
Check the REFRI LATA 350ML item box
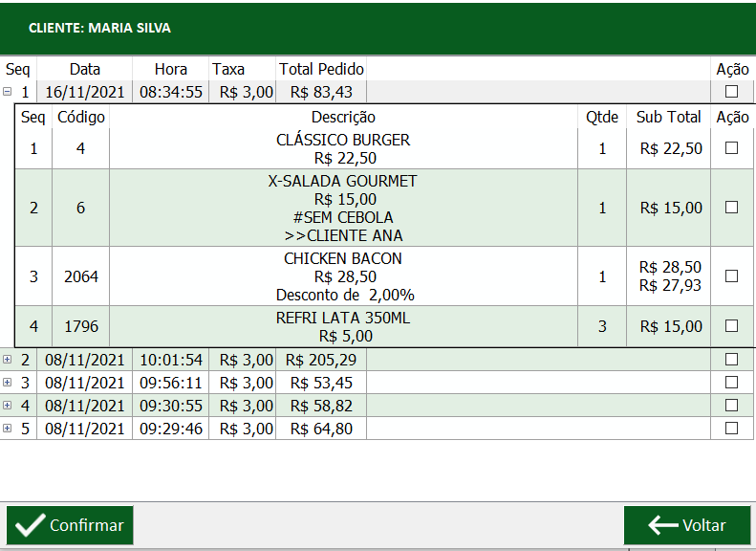point(732,326)
